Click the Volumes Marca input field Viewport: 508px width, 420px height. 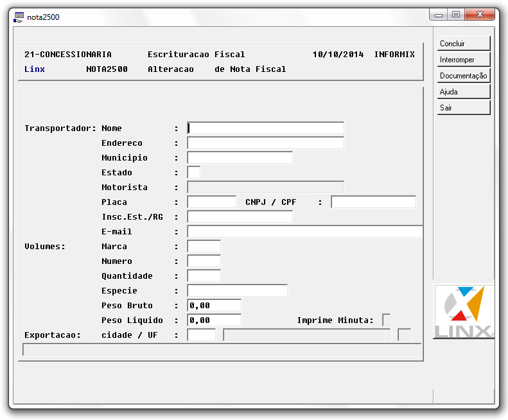pos(204,246)
